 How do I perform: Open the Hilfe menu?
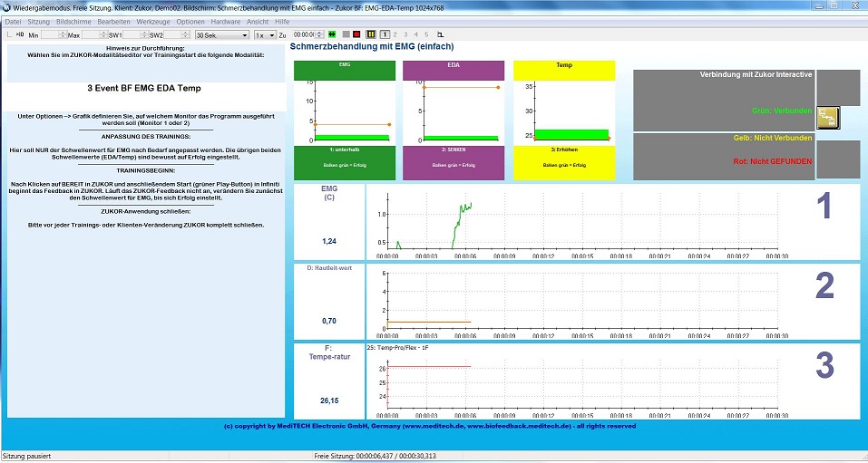click(x=282, y=22)
